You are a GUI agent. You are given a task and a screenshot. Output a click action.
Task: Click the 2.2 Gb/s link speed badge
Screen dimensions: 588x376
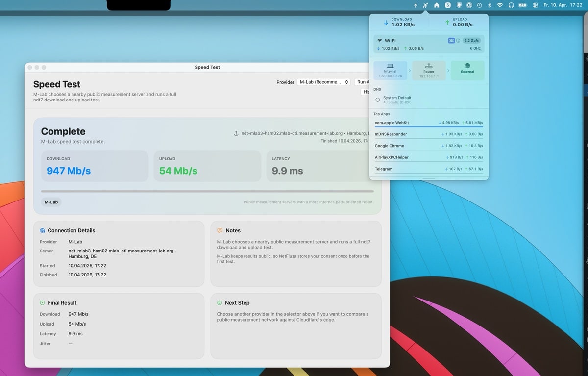pyautogui.click(x=471, y=41)
